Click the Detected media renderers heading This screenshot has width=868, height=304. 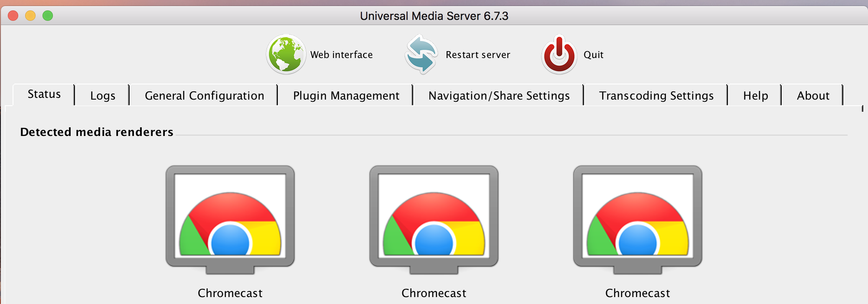[97, 132]
